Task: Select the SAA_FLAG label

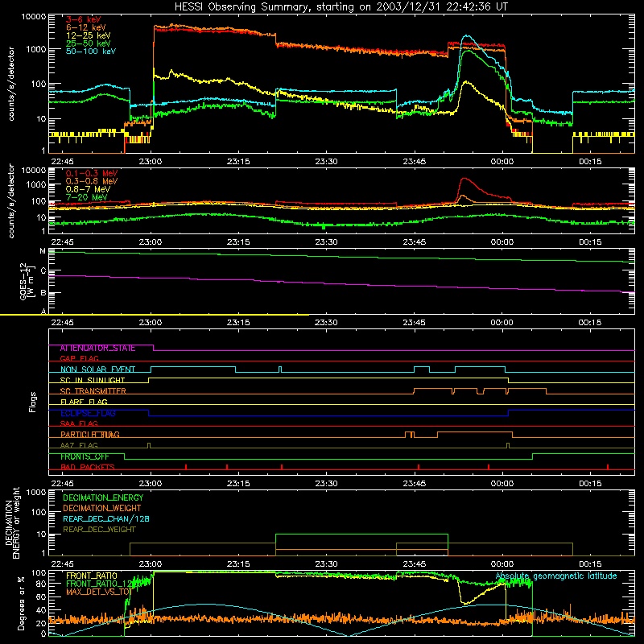Action: (79, 423)
